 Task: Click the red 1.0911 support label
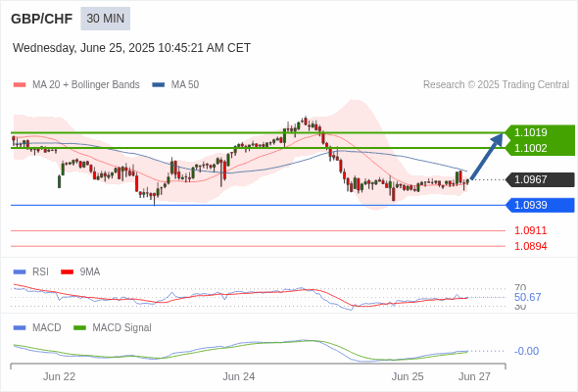(530, 231)
